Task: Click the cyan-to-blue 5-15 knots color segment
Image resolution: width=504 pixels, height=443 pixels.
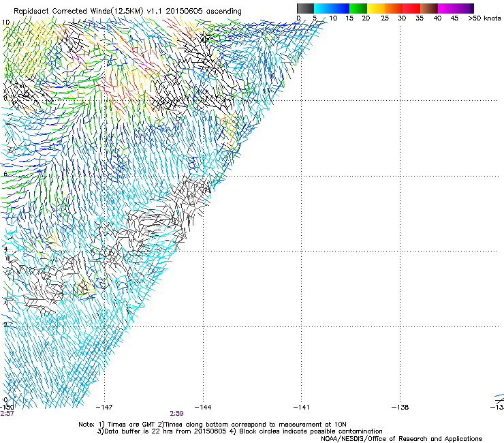Action: (x=332, y=8)
